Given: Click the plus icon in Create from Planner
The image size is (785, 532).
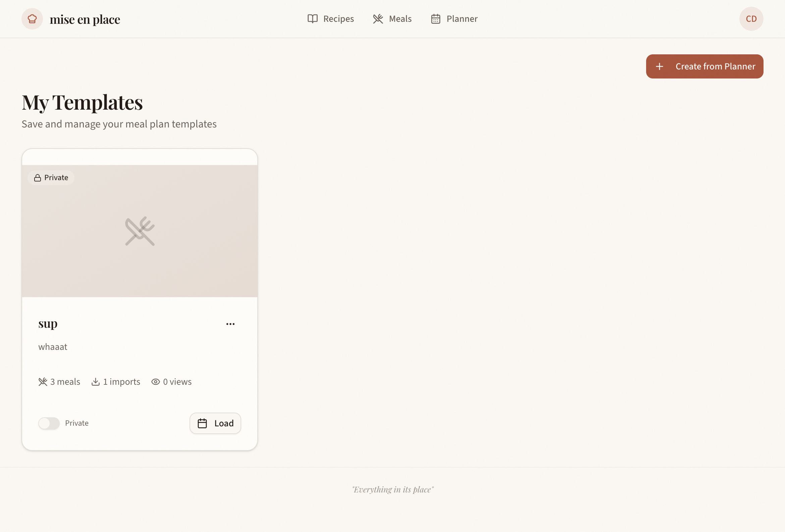Looking at the screenshot, I should coord(660,66).
